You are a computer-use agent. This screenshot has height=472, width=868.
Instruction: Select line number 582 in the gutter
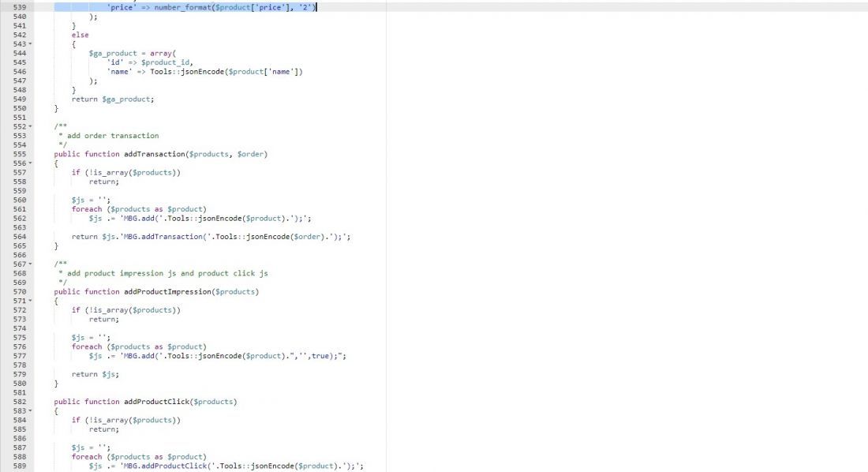coord(20,402)
